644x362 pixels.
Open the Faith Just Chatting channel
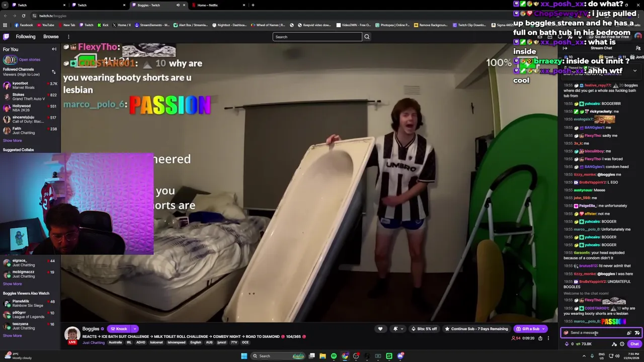[x=30, y=131]
